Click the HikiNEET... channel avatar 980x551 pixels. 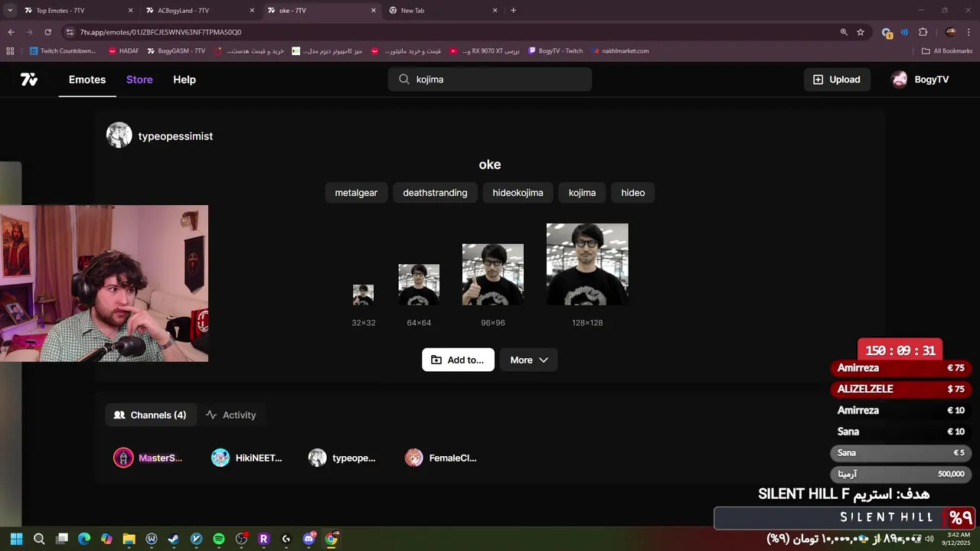[220, 458]
